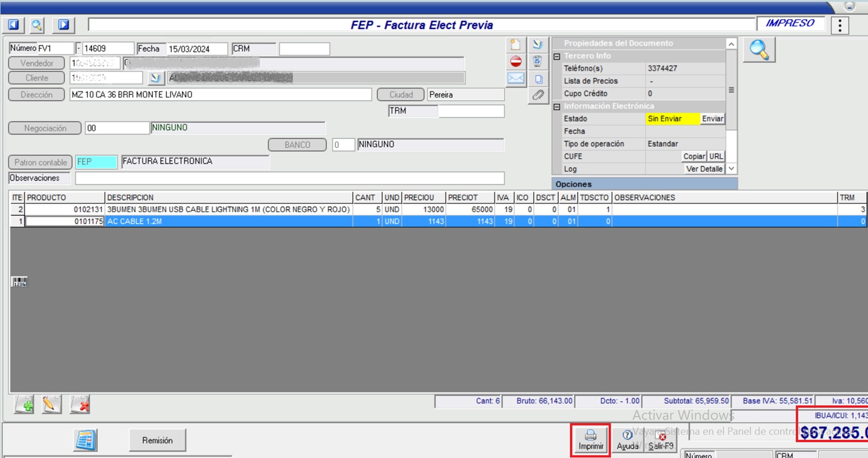Image resolution: width=868 pixels, height=458 pixels.
Task: Click the recycle bin delete icon
Action: coord(538,62)
